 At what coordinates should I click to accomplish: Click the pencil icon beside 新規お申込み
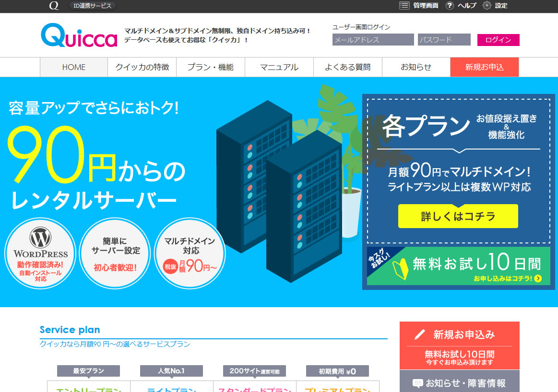420,334
